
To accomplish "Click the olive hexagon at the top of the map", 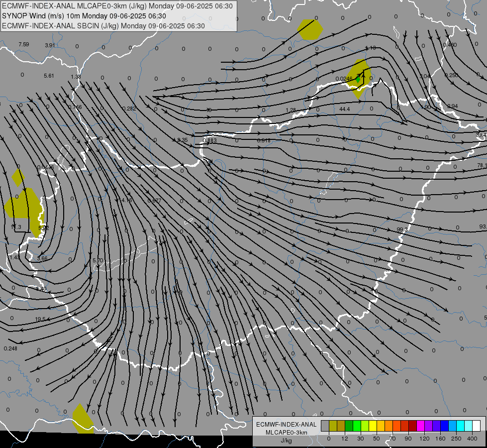I will (x=310, y=29).
